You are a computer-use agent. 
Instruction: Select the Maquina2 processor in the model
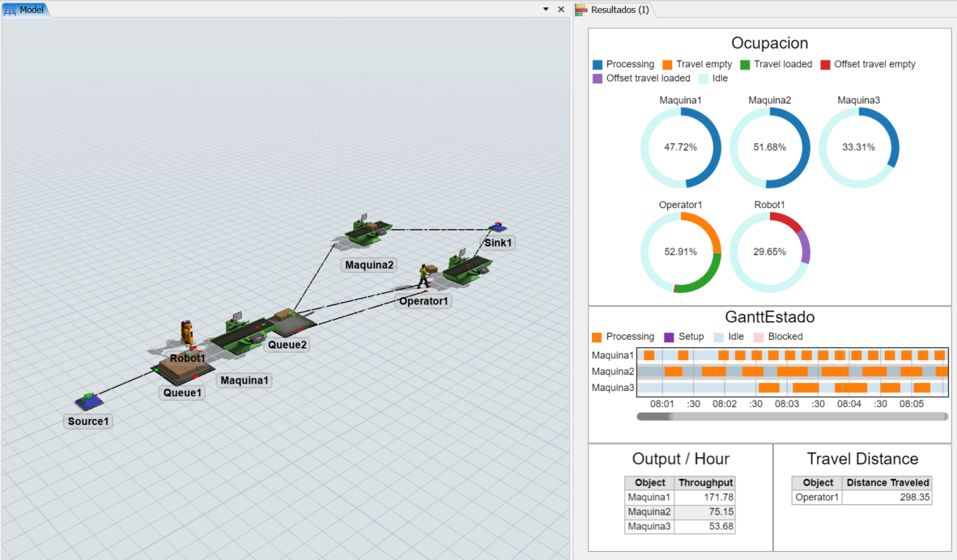tap(367, 230)
